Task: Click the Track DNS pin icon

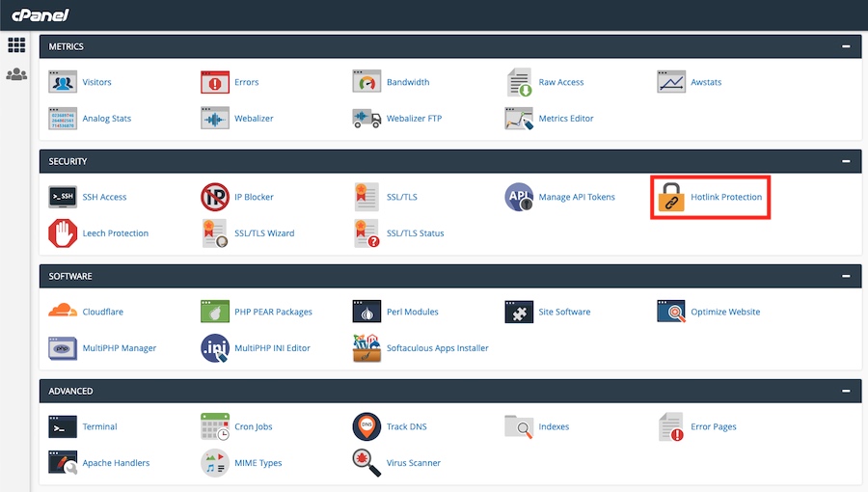Action: 366,426
